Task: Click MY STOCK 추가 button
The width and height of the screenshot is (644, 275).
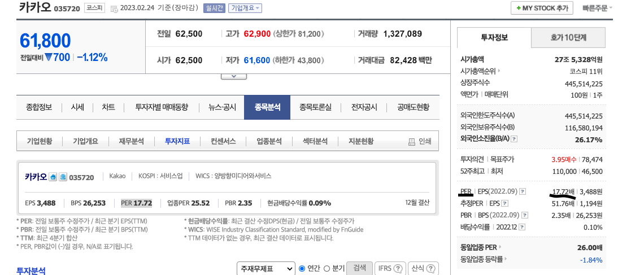Action: (x=542, y=8)
